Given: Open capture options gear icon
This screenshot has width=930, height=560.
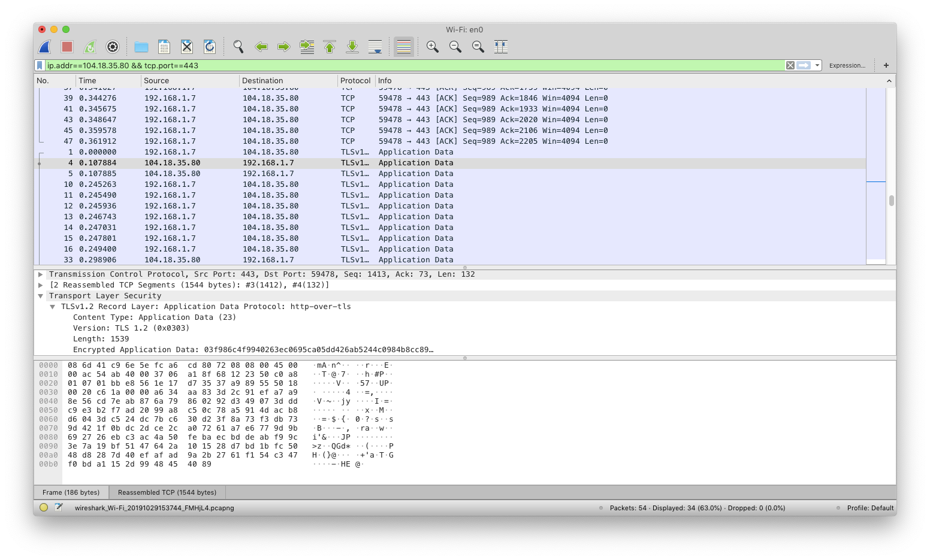Looking at the screenshot, I should pyautogui.click(x=113, y=47).
